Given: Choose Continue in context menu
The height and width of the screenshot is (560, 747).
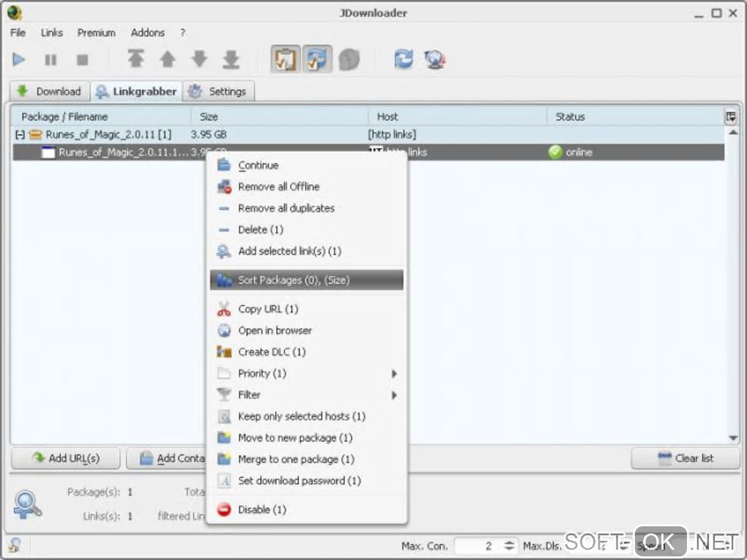Looking at the screenshot, I should 306,165.
